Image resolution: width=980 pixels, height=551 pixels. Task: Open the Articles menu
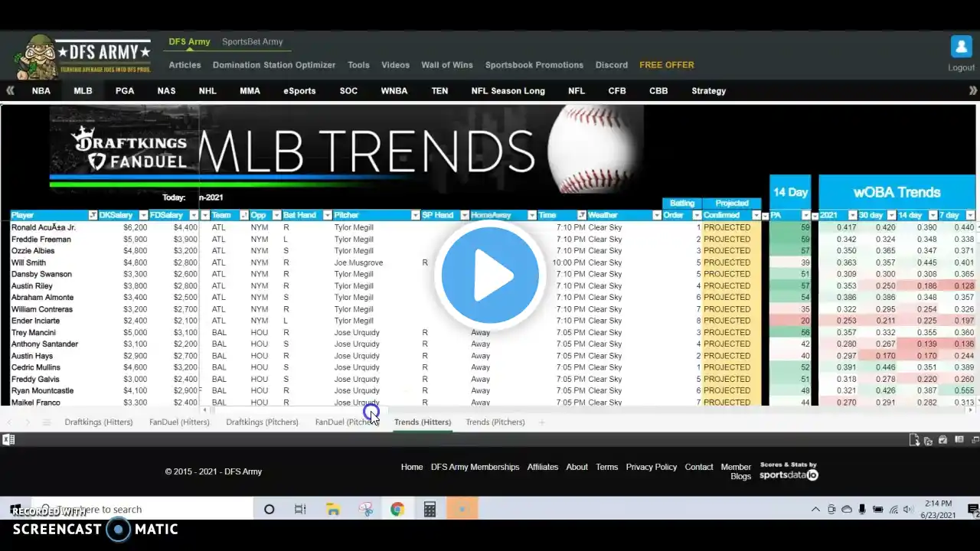[x=185, y=65]
